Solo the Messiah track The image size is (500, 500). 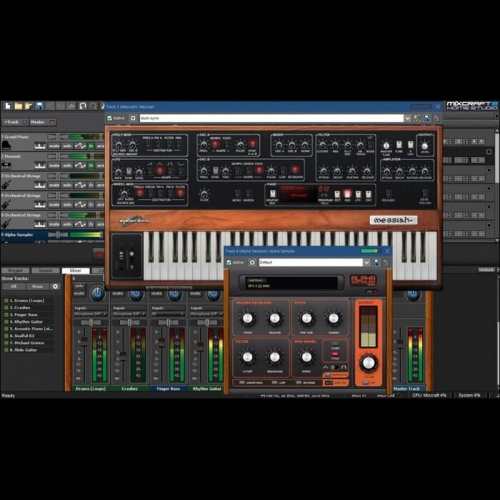[67, 165]
